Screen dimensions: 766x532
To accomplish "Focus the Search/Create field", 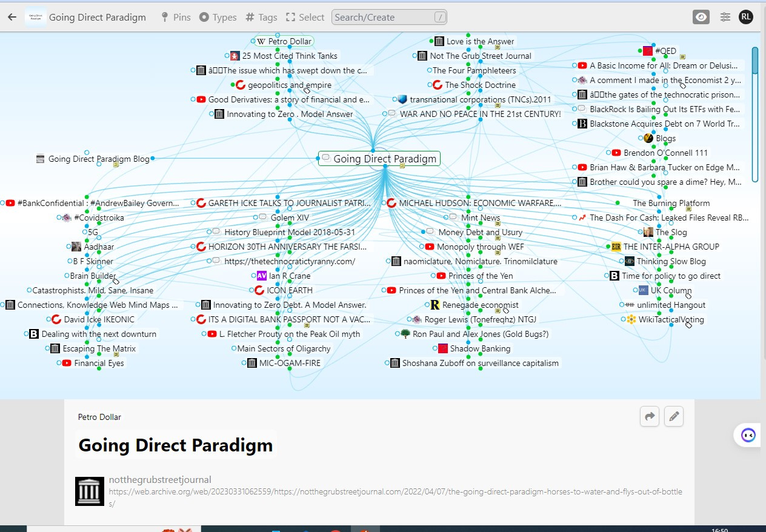I will [389, 17].
